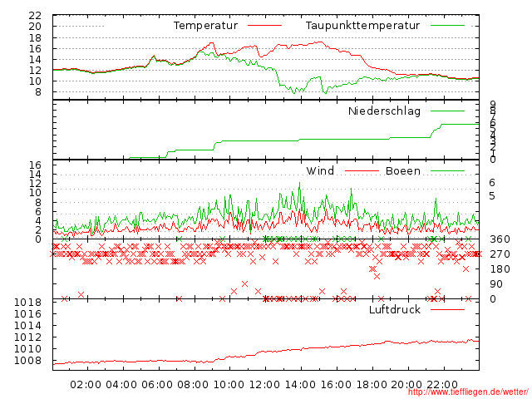This screenshot has height=399, width=532.
Task: Click the 20:00 time axis label
Action: point(406,384)
